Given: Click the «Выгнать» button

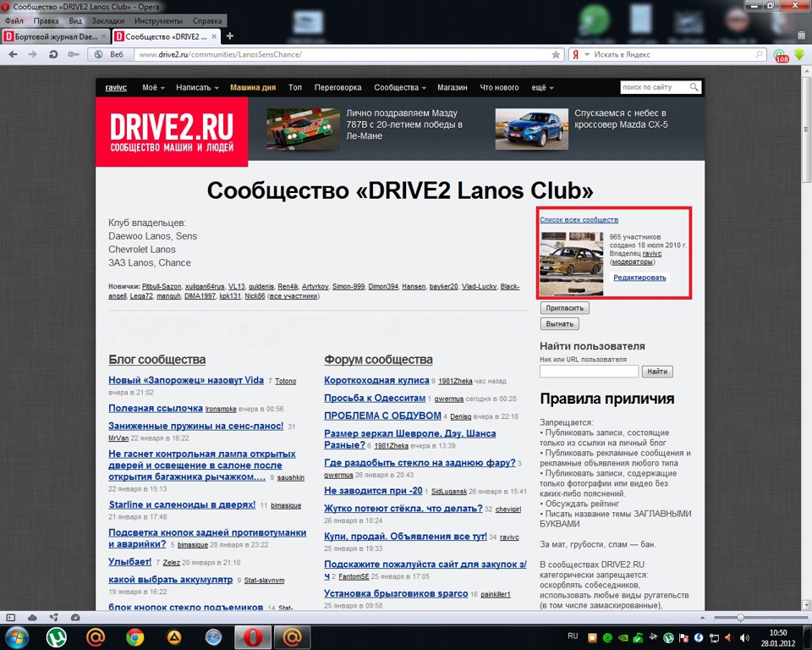Looking at the screenshot, I should pyautogui.click(x=559, y=324).
